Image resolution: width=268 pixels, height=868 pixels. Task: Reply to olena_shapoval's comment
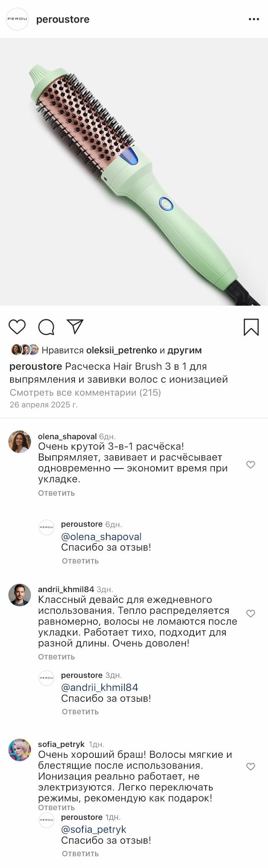click(x=57, y=493)
